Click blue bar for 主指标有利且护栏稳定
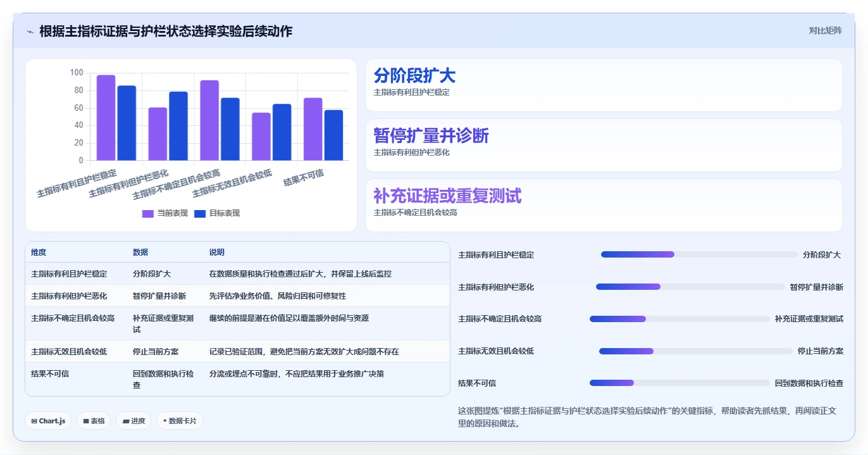This screenshot has width=868, height=455. coord(127,123)
